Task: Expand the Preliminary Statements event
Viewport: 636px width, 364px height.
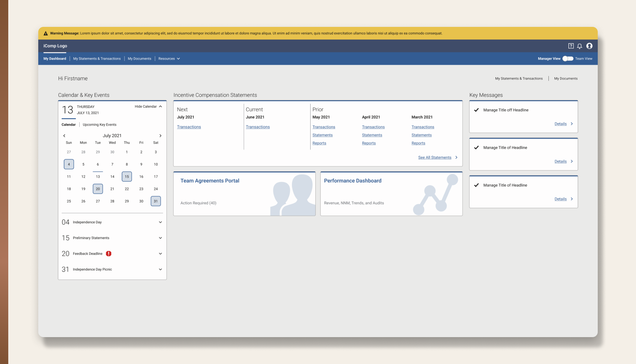Action: coord(160,238)
